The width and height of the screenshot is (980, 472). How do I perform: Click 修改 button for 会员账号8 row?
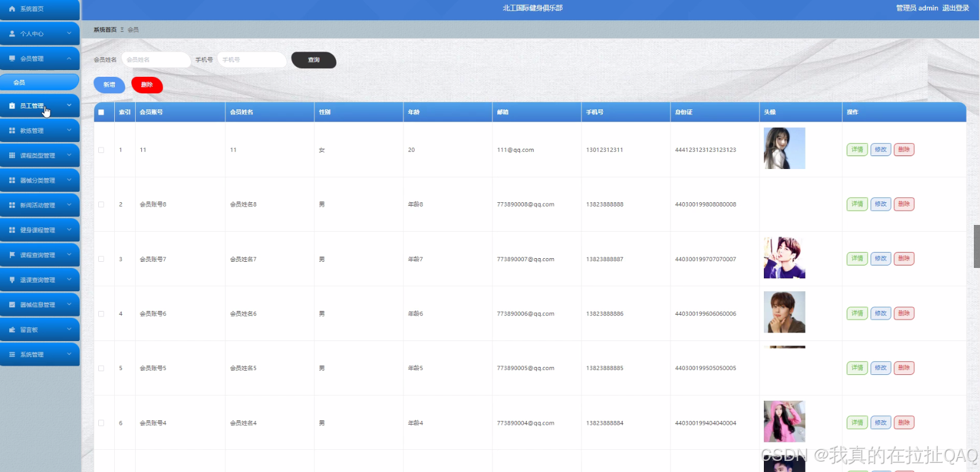881,204
